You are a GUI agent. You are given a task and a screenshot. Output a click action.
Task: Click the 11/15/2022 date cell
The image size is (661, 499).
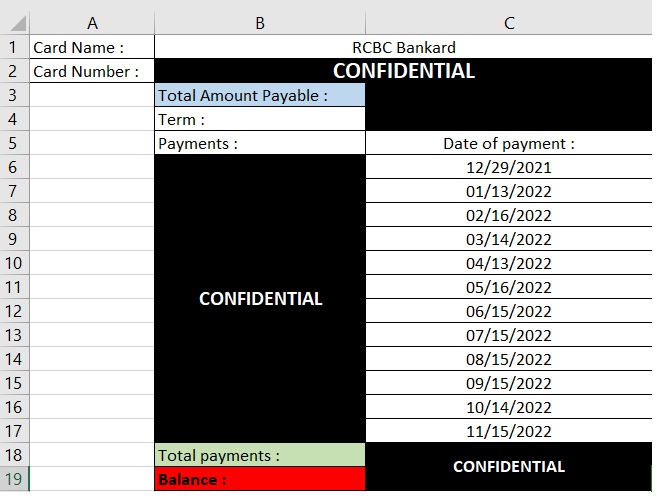pos(509,431)
